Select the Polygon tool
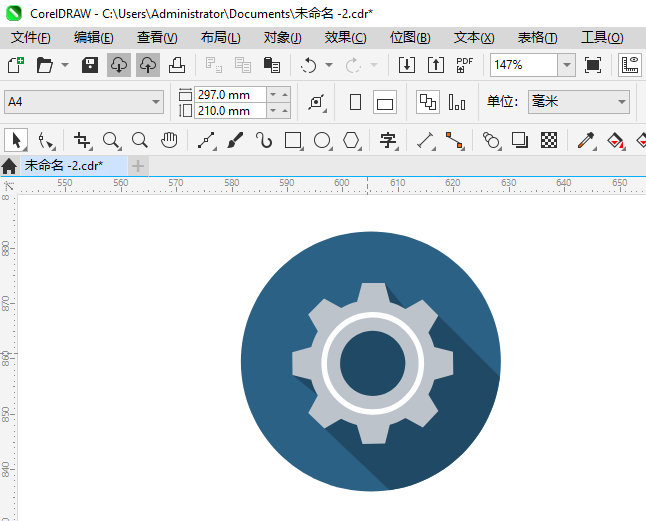Viewport: 646px width, 521px height. pyautogui.click(x=351, y=140)
